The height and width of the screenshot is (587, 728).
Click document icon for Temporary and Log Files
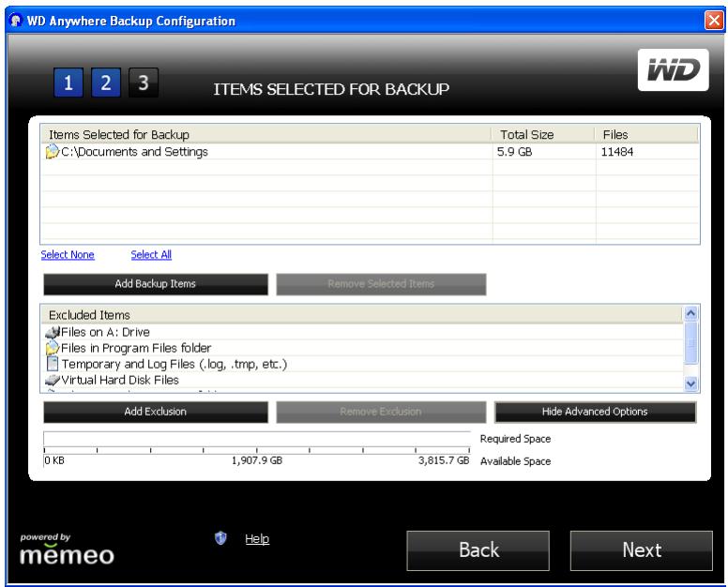(x=53, y=364)
